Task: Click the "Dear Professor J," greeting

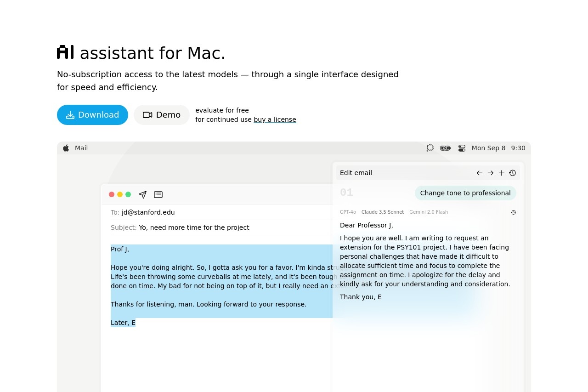Action: coord(367,225)
